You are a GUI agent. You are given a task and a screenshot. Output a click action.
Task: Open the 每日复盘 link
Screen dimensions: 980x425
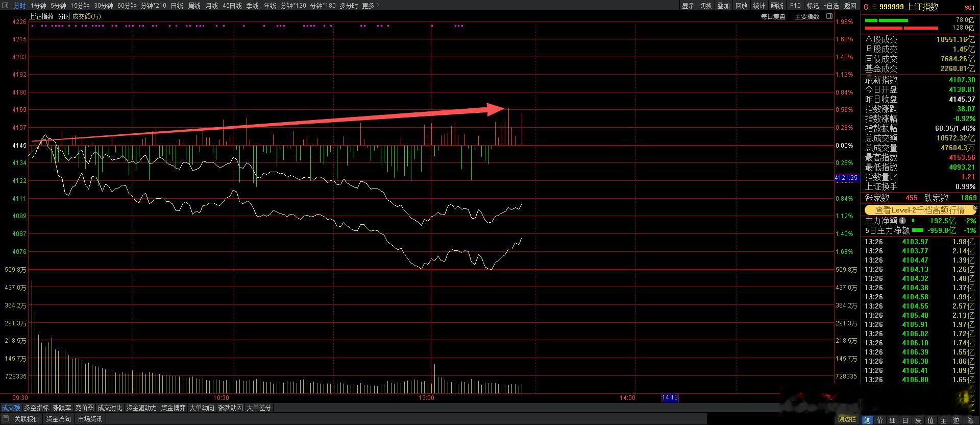tap(773, 16)
